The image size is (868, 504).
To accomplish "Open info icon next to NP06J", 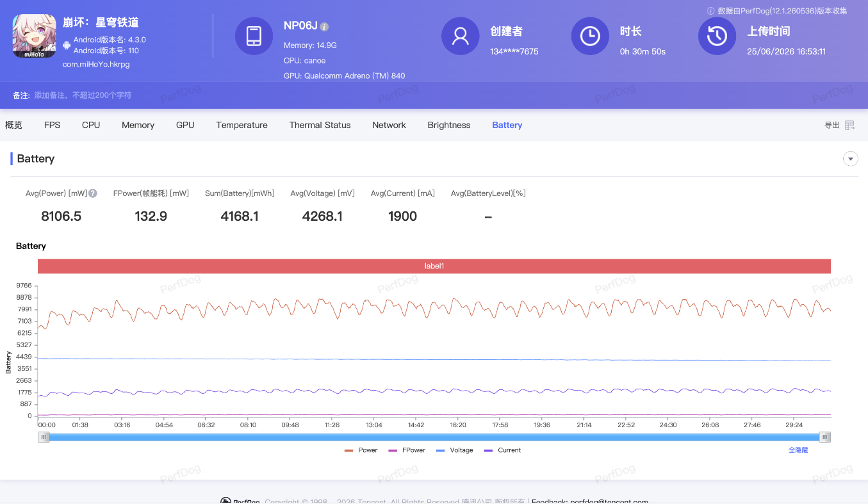I will [x=325, y=27].
